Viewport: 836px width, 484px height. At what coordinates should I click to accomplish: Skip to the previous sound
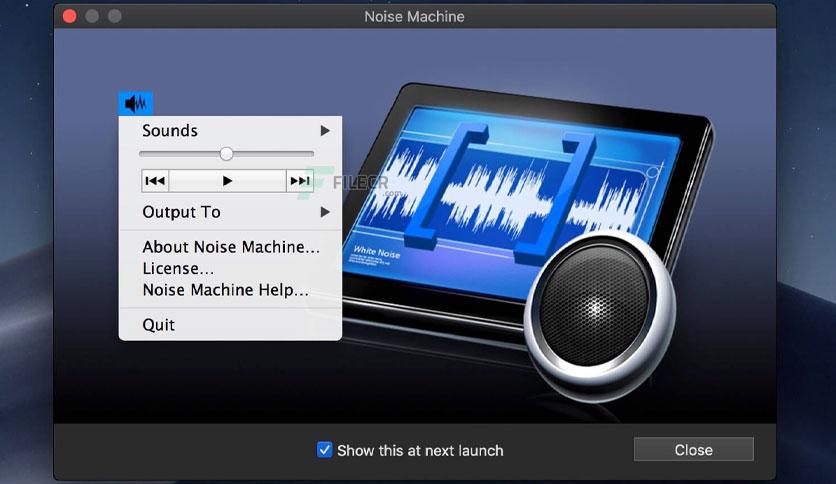click(x=155, y=181)
